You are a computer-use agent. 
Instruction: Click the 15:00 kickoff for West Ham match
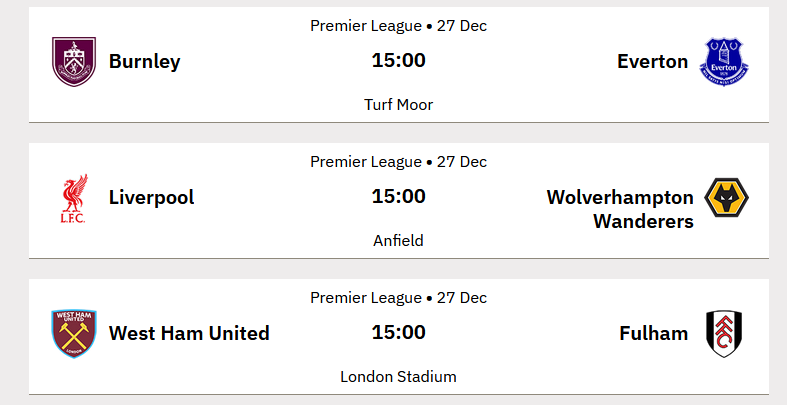398,333
